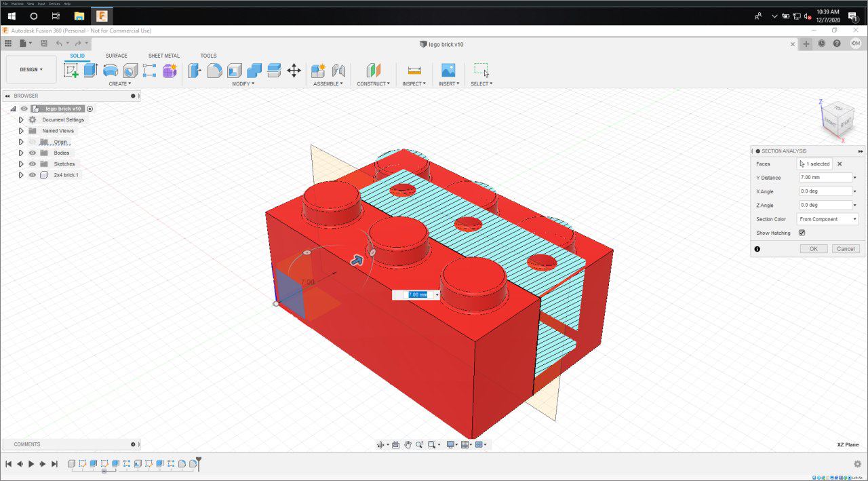Select the Create Sketch tool
The width and height of the screenshot is (868, 481).
click(71, 71)
